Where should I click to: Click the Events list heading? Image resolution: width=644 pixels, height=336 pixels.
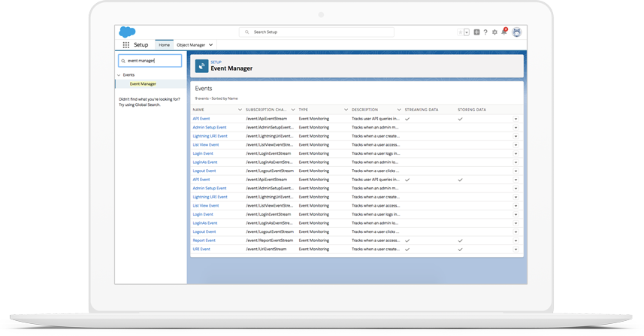(204, 88)
